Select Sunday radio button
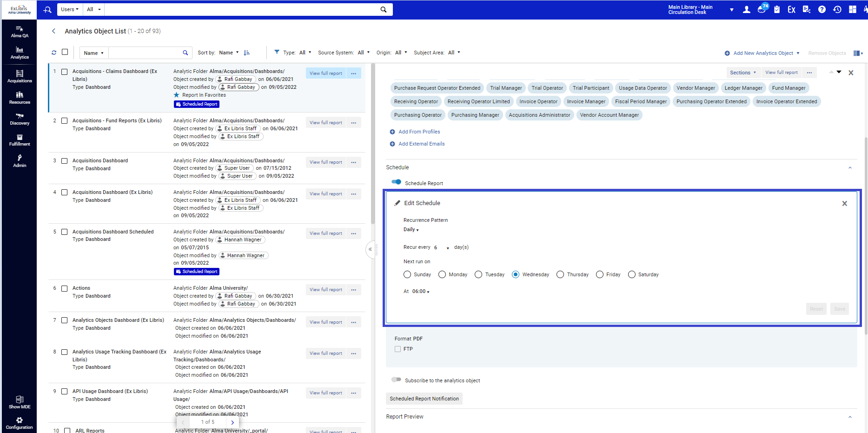The width and height of the screenshot is (868, 433). click(x=407, y=274)
